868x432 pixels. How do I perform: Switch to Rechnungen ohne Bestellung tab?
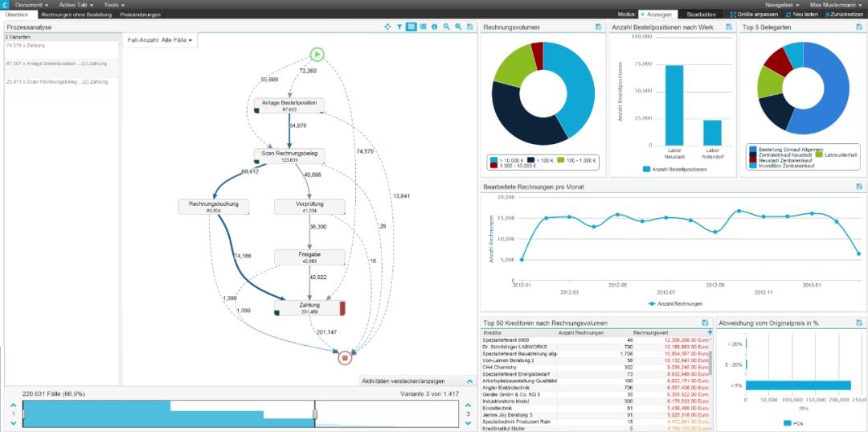click(x=76, y=14)
